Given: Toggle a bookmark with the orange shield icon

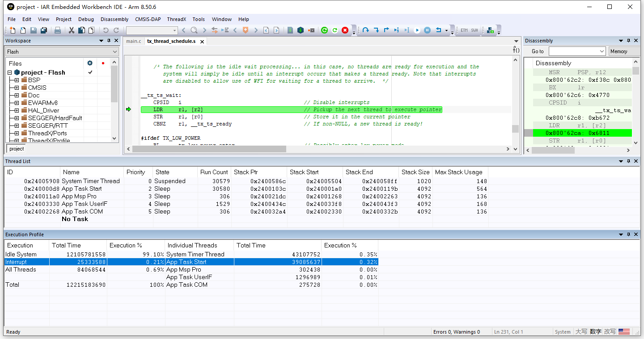Looking at the screenshot, I should tap(246, 30).
